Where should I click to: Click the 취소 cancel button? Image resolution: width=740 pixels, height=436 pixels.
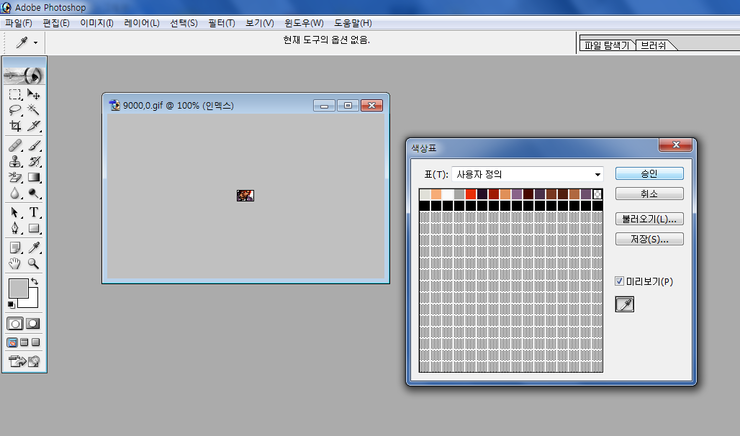pos(649,193)
